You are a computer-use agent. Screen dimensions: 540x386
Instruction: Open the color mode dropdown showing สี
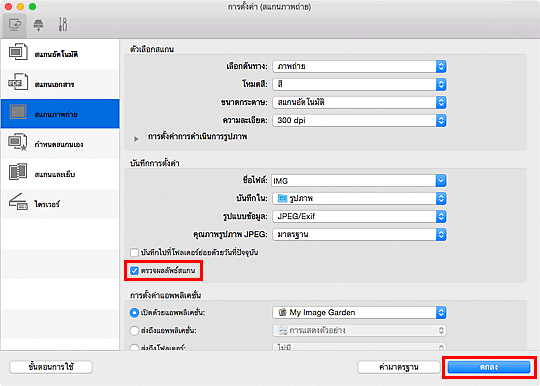coord(359,84)
